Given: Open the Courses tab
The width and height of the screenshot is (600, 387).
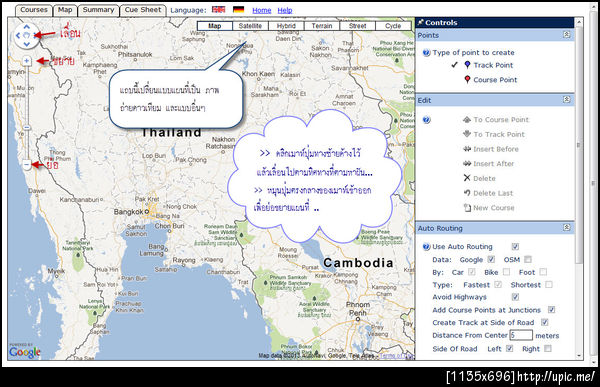Looking at the screenshot, I should coord(34,10).
